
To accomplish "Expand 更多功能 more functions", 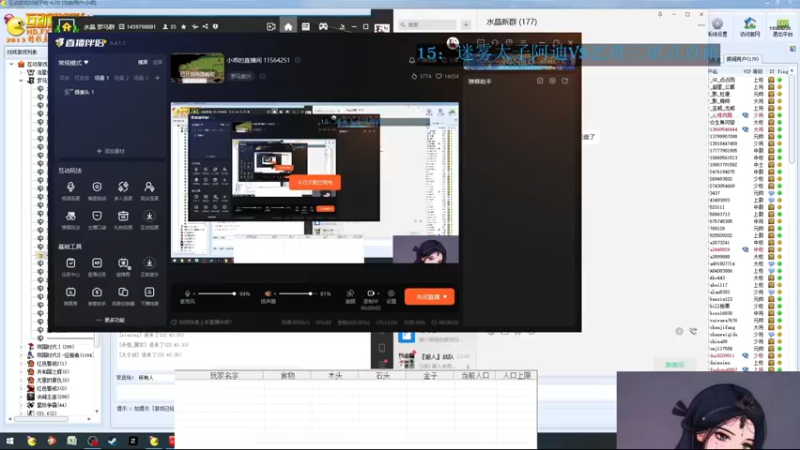I will tap(110, 320).
